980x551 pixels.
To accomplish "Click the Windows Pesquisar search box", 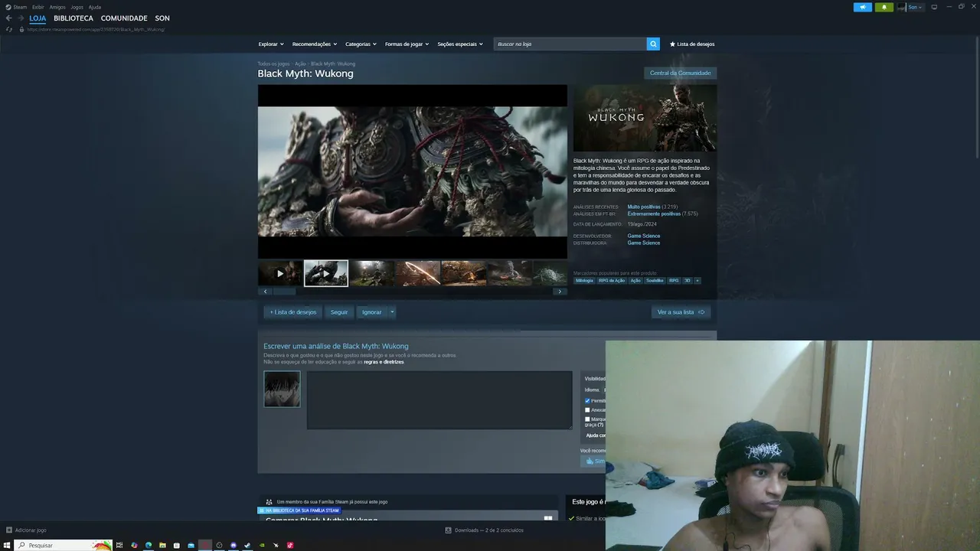I will (x=64, y=545).
